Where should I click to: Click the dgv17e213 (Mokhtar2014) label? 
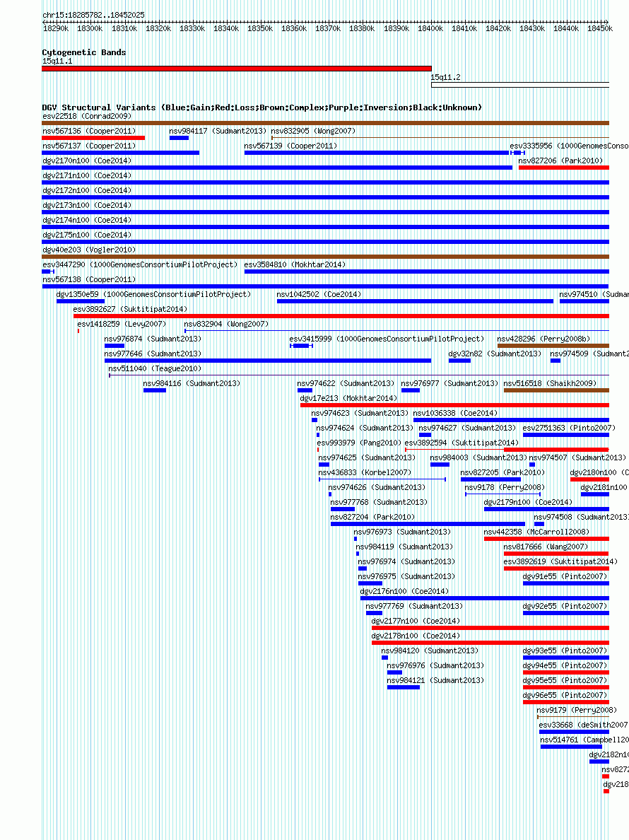(349, 399)
